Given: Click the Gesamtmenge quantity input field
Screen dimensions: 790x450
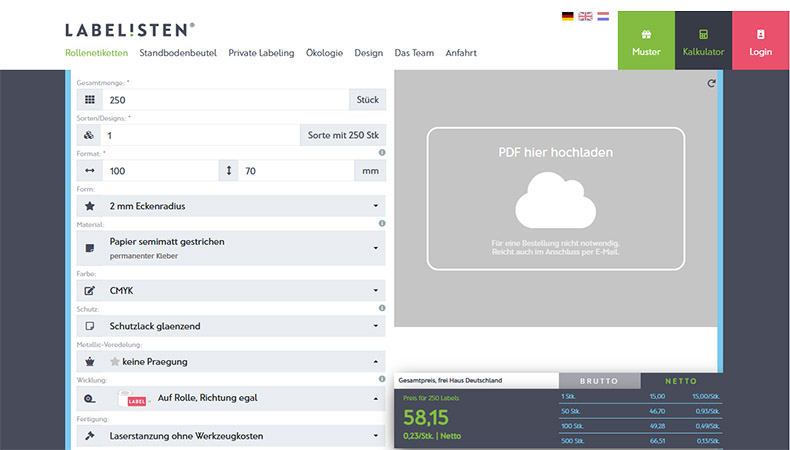Looking at the screenshot, I should pyautogui.click(x=225, y=100).
